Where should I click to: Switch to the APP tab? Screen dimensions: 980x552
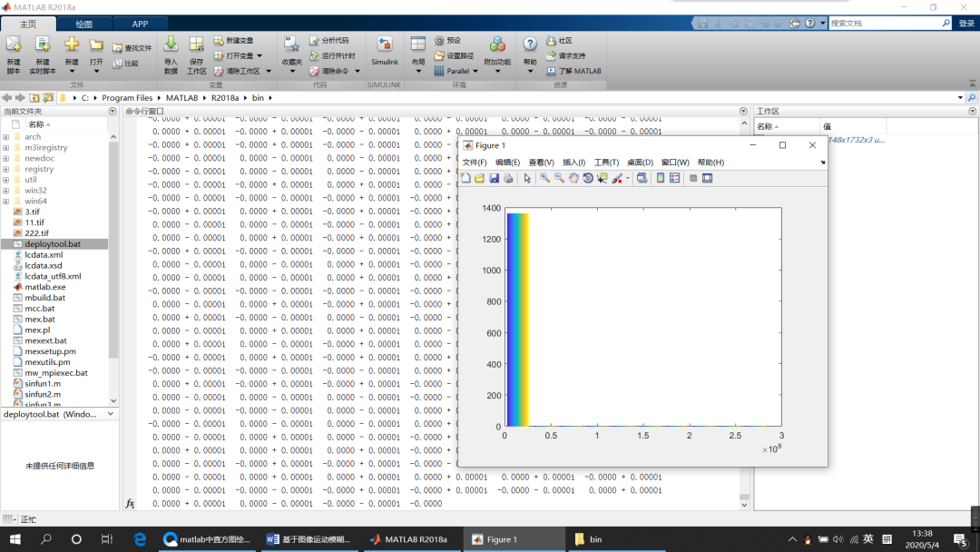(140, 24)
